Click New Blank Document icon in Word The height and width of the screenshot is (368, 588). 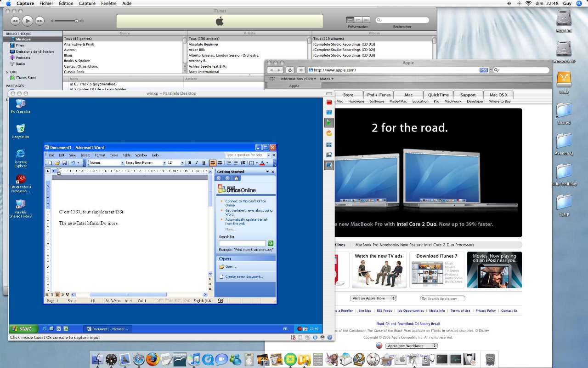tap(51, 163)
